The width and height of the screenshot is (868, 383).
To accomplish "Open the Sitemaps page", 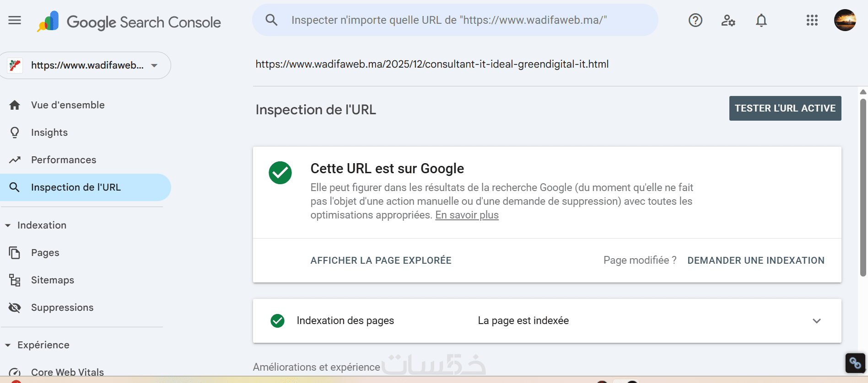I will [53, 280].
